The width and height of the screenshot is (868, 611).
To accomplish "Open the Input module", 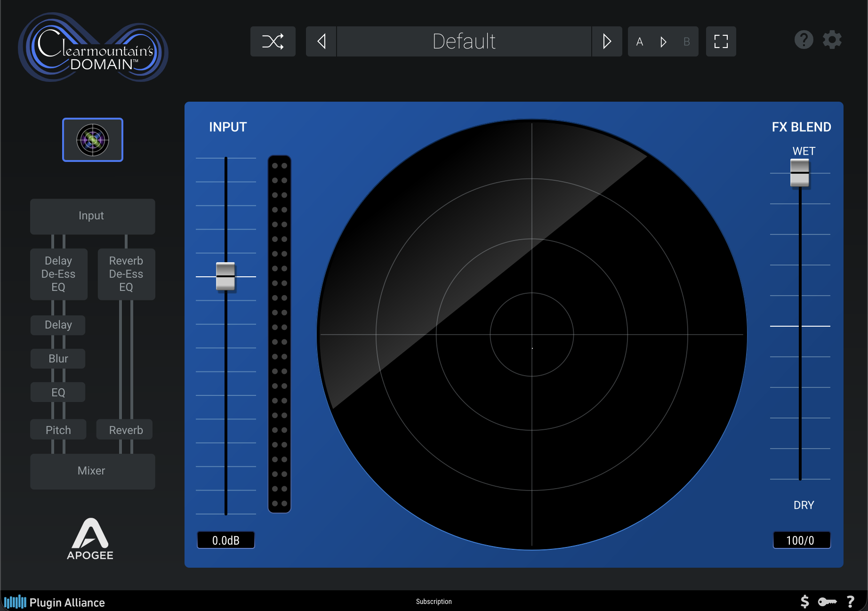I will pos(93,217).
